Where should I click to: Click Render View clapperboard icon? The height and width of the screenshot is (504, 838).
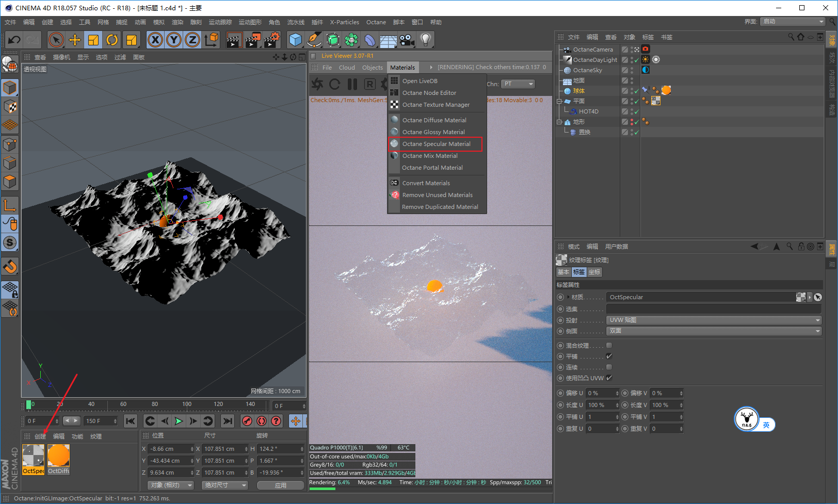pos(234,40)
